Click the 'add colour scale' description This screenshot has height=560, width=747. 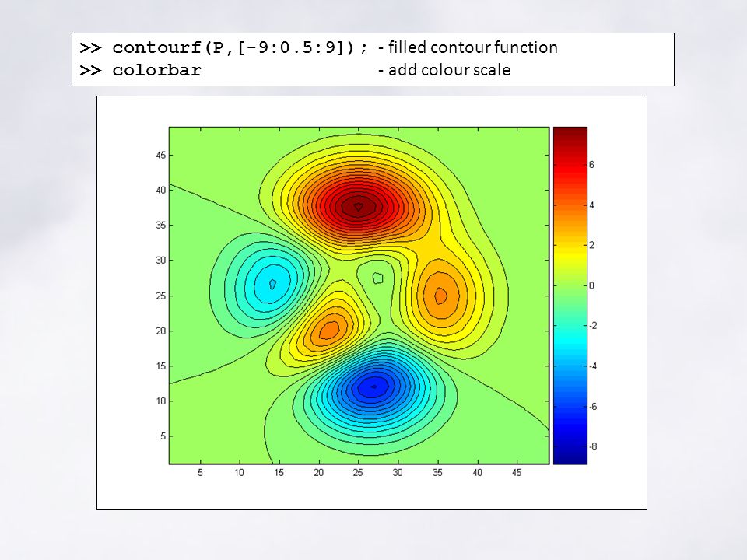coord(444,70)
